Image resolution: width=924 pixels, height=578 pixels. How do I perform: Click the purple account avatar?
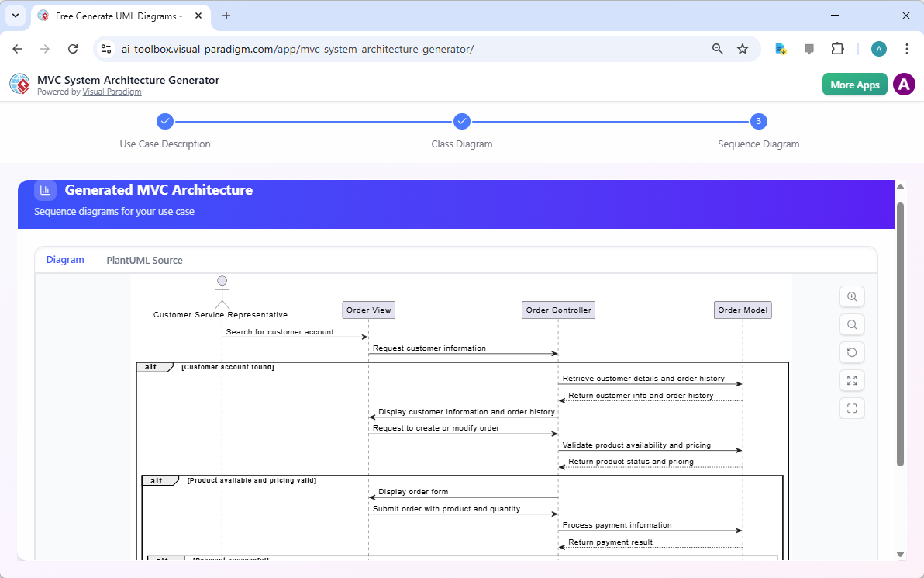tap(904, 84)
